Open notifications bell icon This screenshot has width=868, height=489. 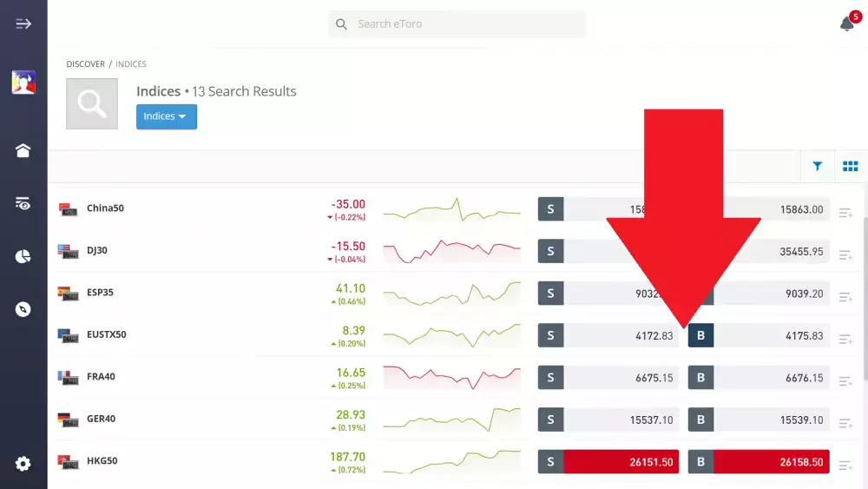847,23
